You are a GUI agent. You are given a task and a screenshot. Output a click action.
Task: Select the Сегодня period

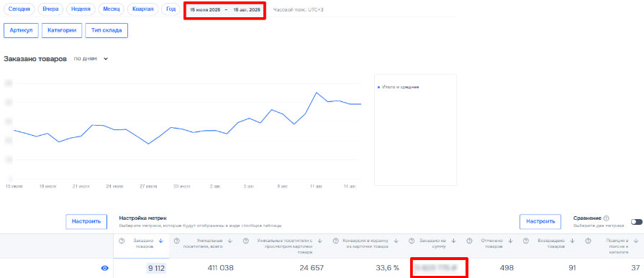pyautogui.click(x=19, y=9)
